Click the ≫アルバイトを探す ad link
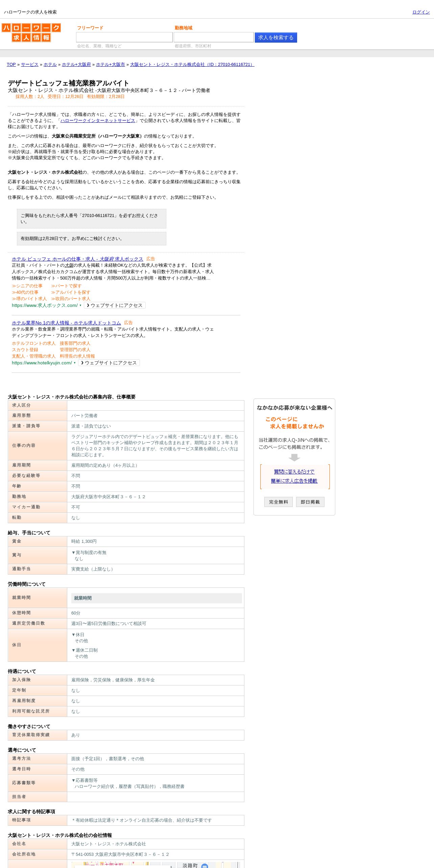This screenshot has width=434, height=868. point(71,292)
